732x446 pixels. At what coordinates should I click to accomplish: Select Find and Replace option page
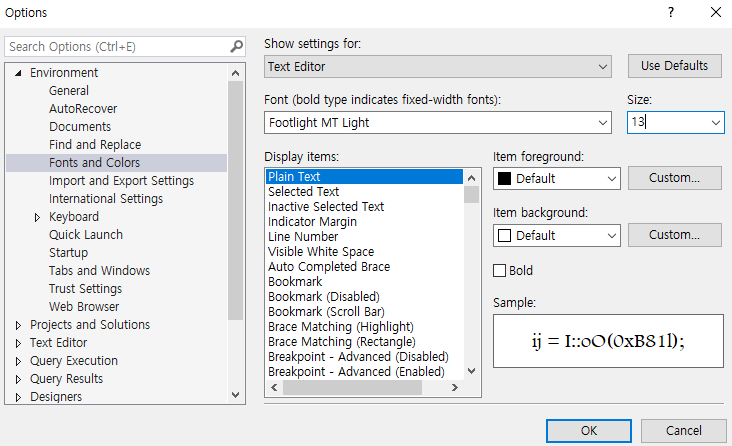[x=95, y=145]
